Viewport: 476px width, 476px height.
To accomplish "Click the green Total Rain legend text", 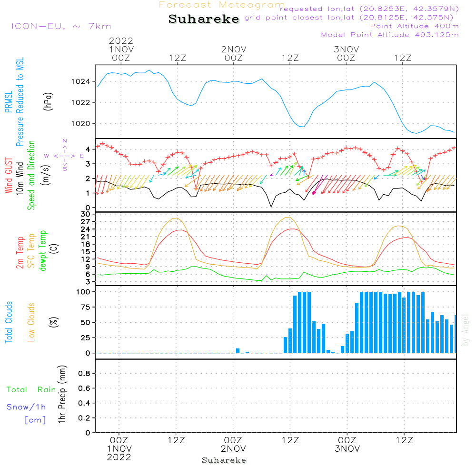I will tap(31, 390).
